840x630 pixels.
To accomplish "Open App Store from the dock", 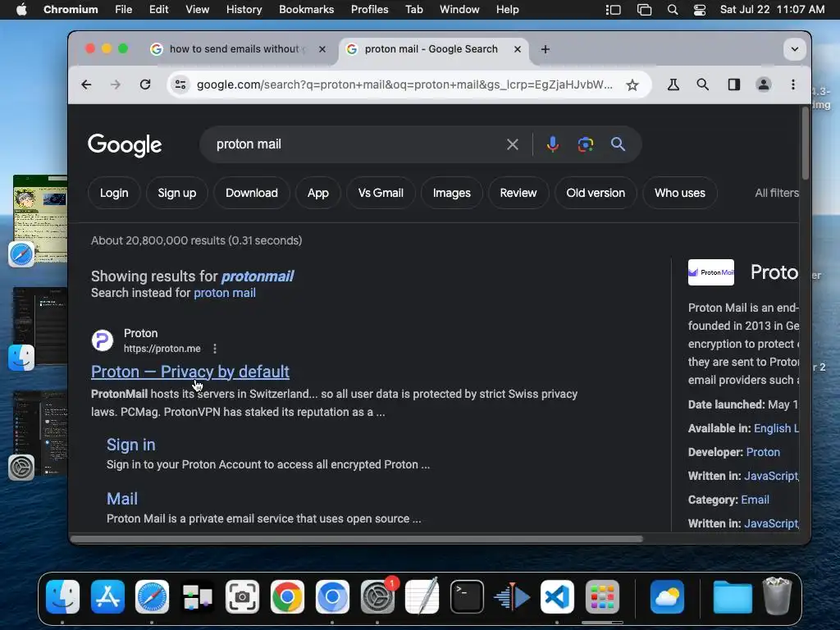I will (x=107, y=597).
